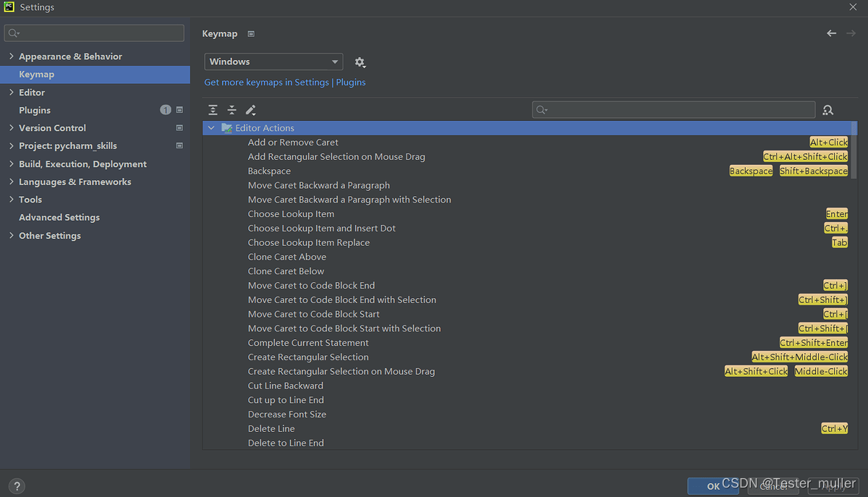Click the keymap list vertical scrollbar
Image resolution: width=868 pixels, height=497 pixels.
854,150
